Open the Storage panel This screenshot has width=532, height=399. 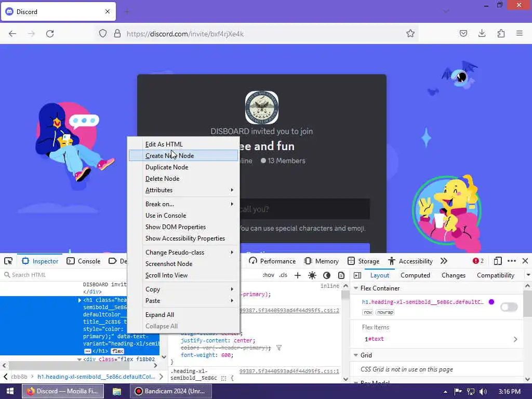(x=363, y=261)
